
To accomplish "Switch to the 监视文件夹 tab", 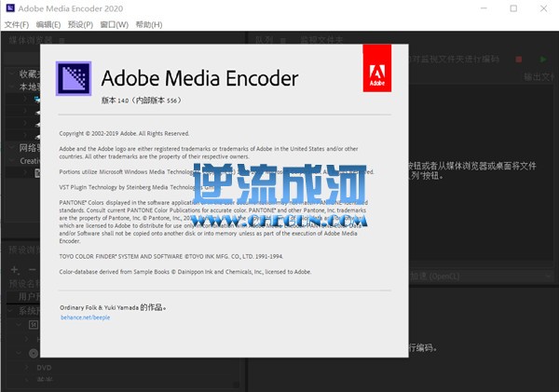I will click(x=321, y=40).
